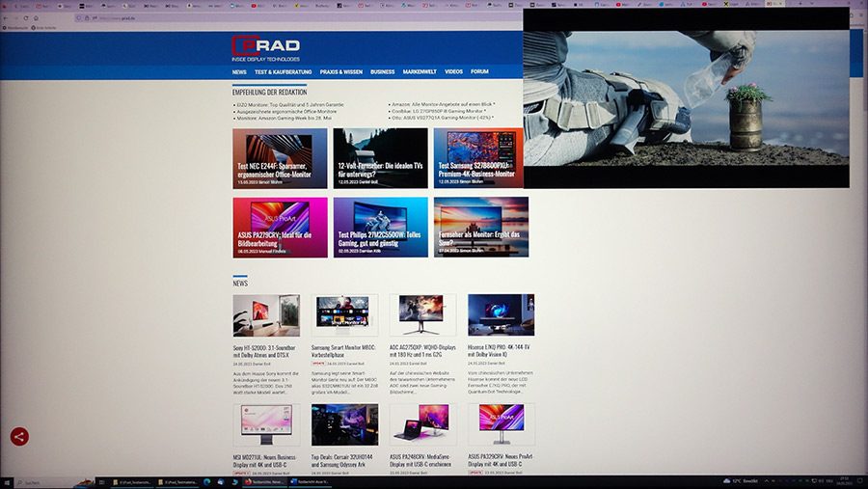Open ASUS PA279CRV article card
This screenshot has height=489, width=868.
[280, 228]
